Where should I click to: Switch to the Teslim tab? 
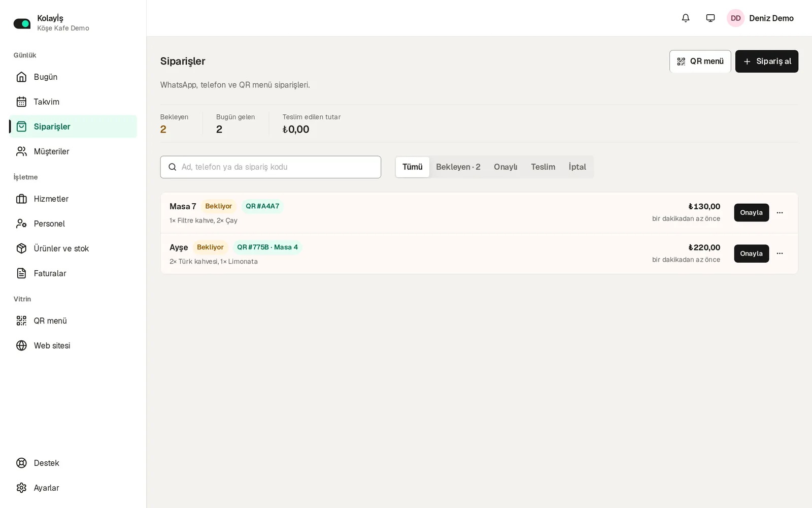(x=543, y=167)
